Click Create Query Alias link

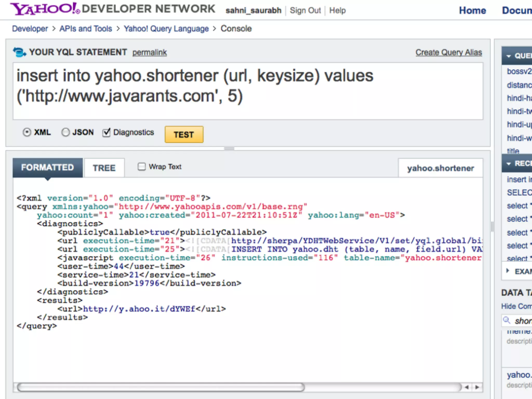pos(449,52)
